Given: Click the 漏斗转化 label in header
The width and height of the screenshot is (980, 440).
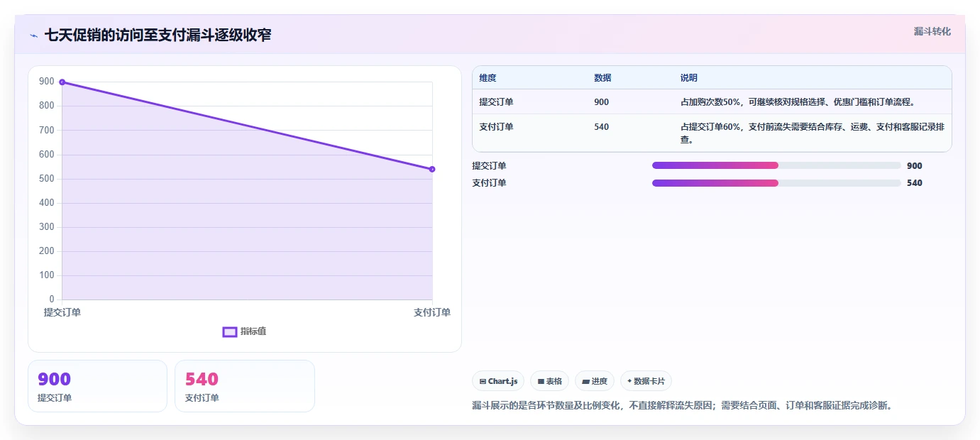Looking at the screenshot, I should pyautogui.click(x=932, y=31).
